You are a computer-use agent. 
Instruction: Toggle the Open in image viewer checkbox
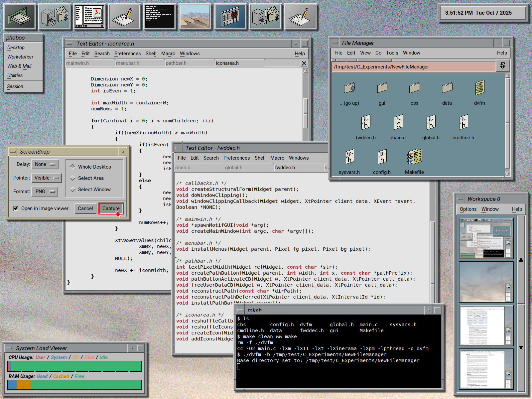[16, 208]
